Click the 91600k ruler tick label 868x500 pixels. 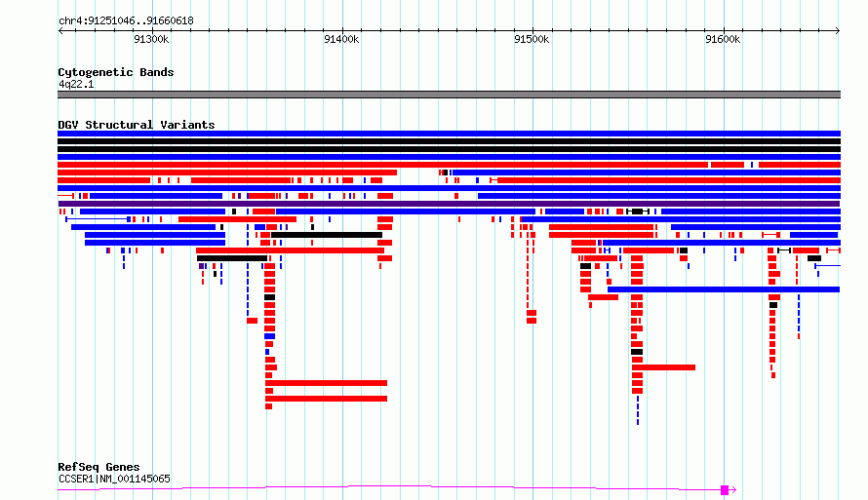coord(723,39)
